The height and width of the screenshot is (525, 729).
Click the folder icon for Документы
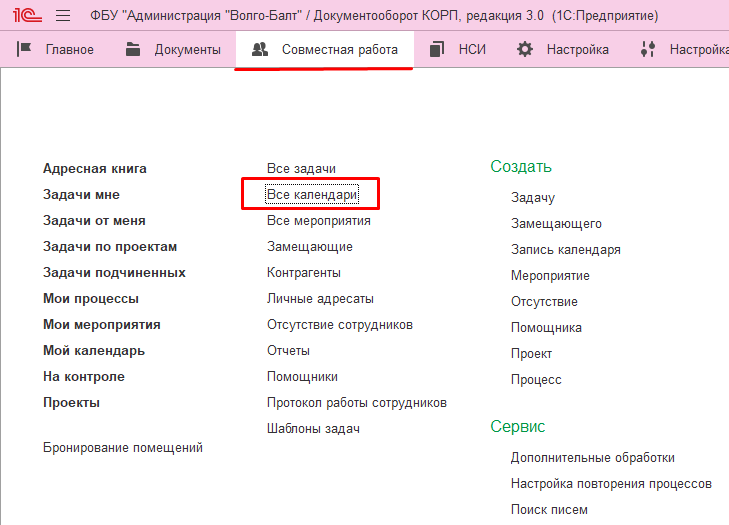[x=133, y=49]
